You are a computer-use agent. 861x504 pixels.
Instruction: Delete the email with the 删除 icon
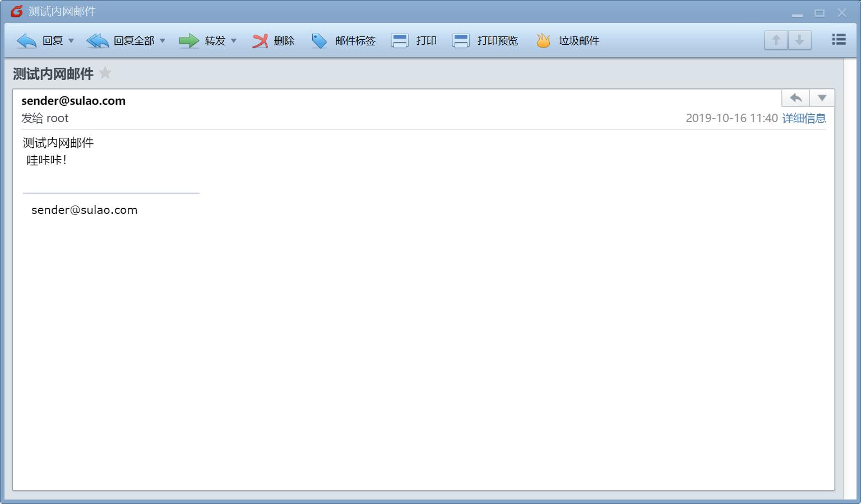[260, 41]
